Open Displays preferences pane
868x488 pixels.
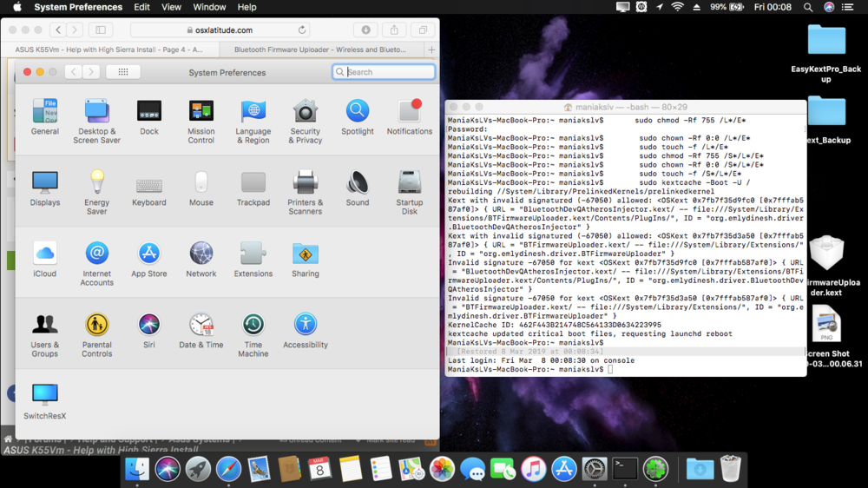point(45,188)
